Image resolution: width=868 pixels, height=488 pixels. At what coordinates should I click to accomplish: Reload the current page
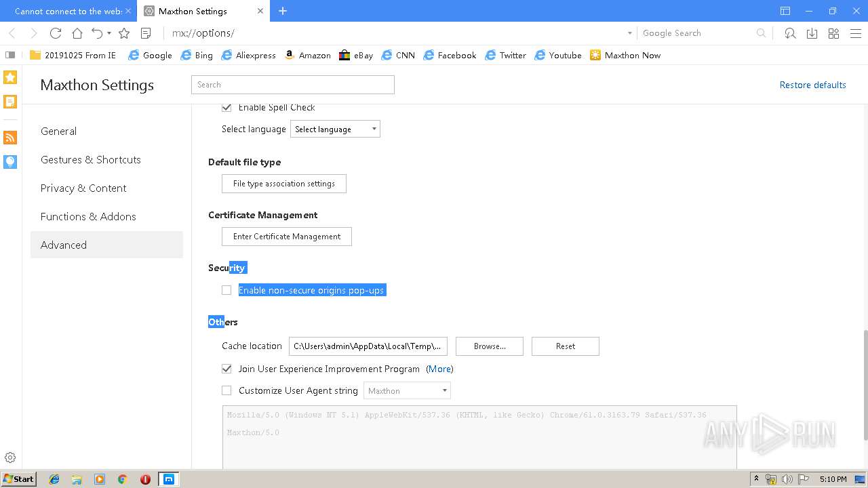tap(56, 33)
